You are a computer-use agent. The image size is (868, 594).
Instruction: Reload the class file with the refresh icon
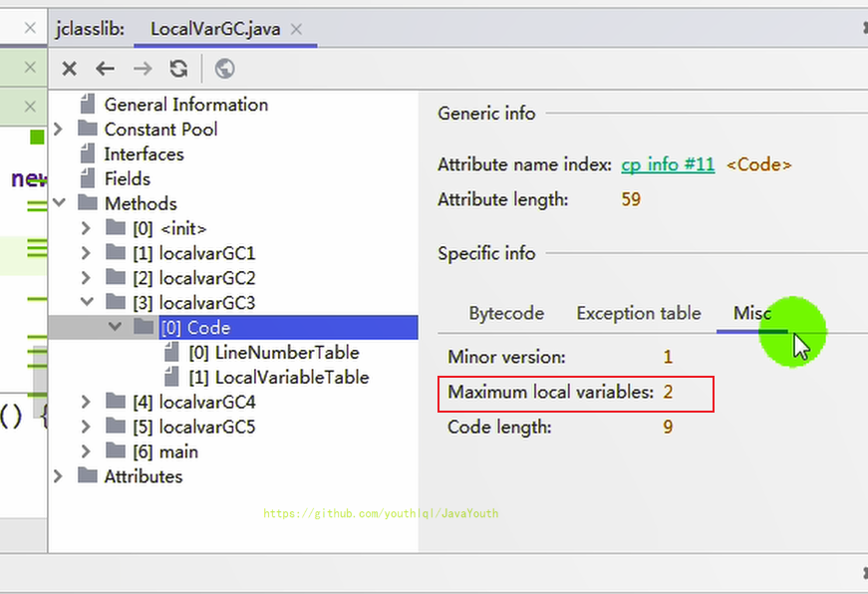[x=178, y=69]
